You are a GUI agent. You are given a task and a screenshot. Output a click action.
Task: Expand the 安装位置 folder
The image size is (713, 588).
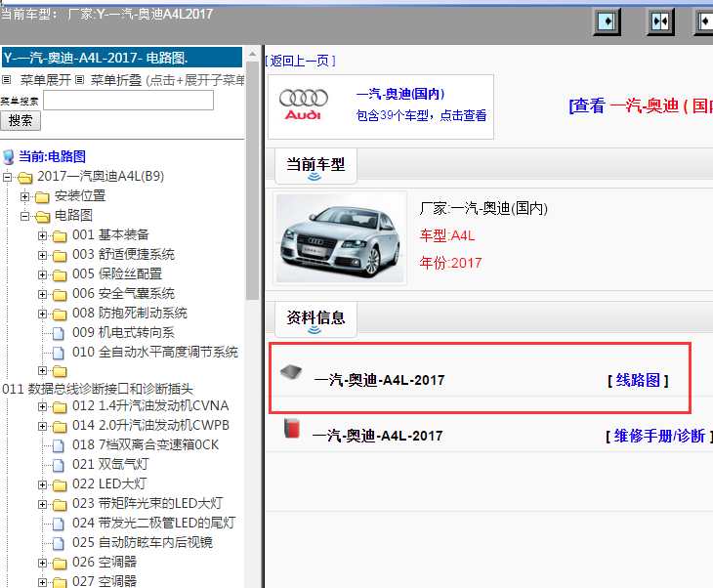coord(24,196)
